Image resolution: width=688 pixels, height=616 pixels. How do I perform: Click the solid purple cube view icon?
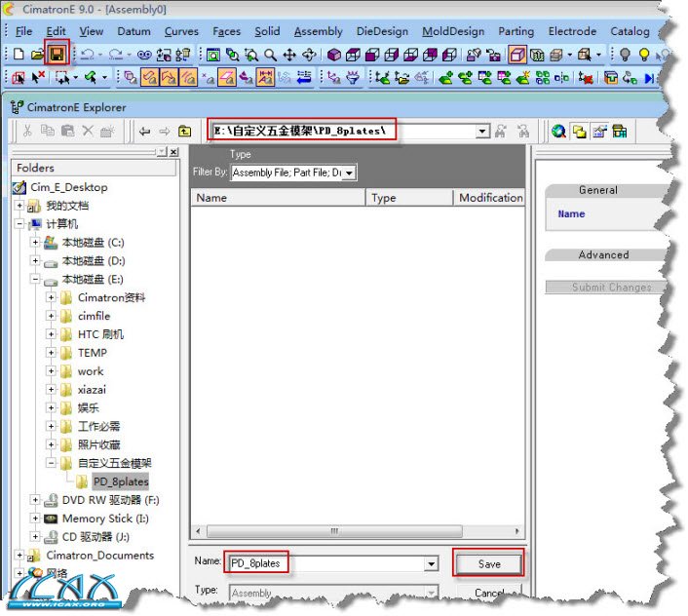(334, 55)
